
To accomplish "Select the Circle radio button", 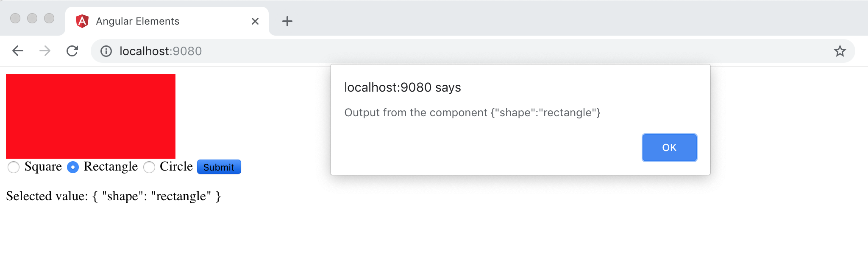I will (x=149, y=168).
